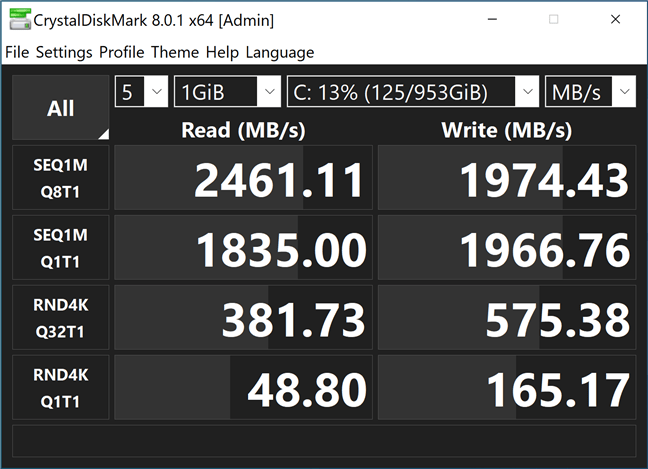
Task: Click the Write (MB/s) column header
Action: click(x=507, y=130)
